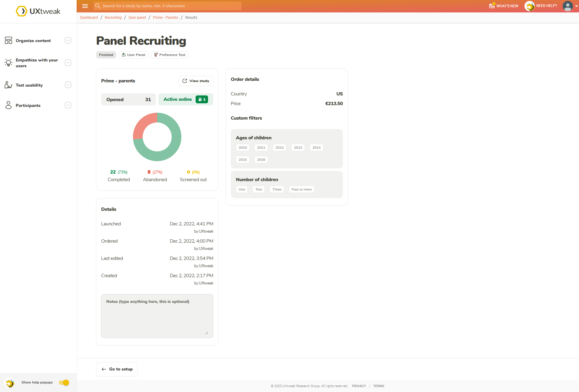
Task: Click the 8 (27%) Abandoned count
Action: 155,172
